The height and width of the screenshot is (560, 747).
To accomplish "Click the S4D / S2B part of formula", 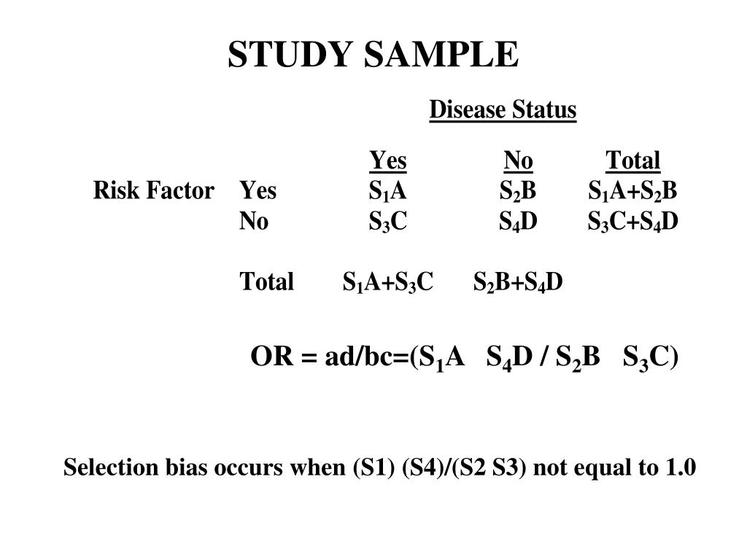I will pyautogui.click(x=543, y=357).
